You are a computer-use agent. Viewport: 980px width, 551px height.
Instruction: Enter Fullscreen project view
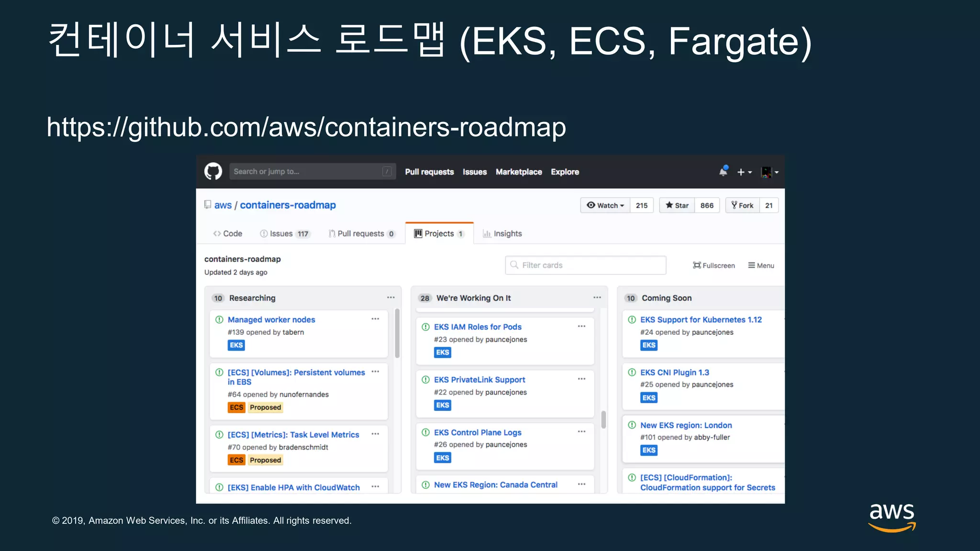(713, 265)
